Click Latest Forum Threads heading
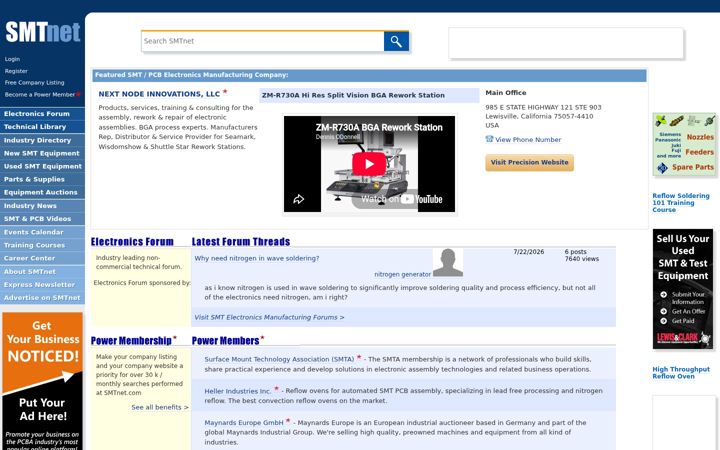 (241, 242)
